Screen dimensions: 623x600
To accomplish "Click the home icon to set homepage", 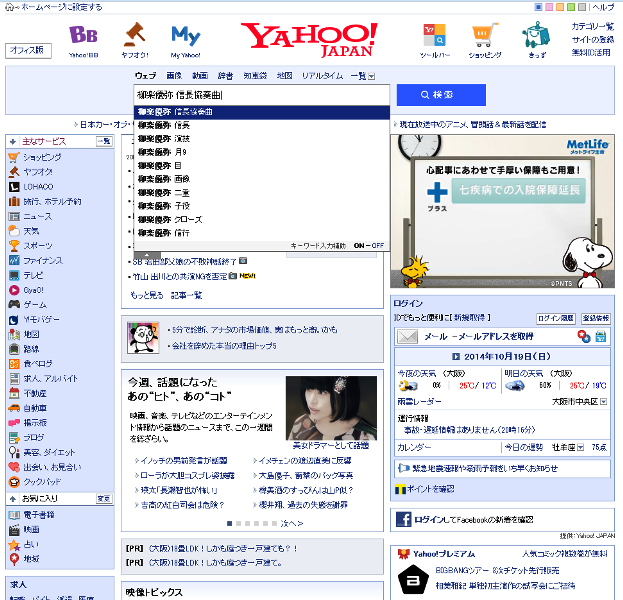I will click(x=9, y=7).
